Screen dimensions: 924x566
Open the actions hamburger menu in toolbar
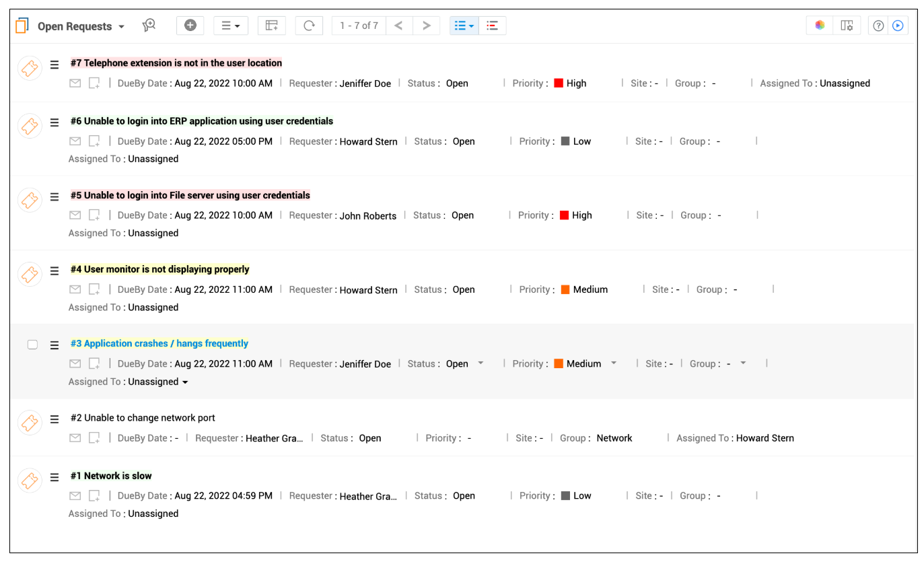tap(231, 26)
